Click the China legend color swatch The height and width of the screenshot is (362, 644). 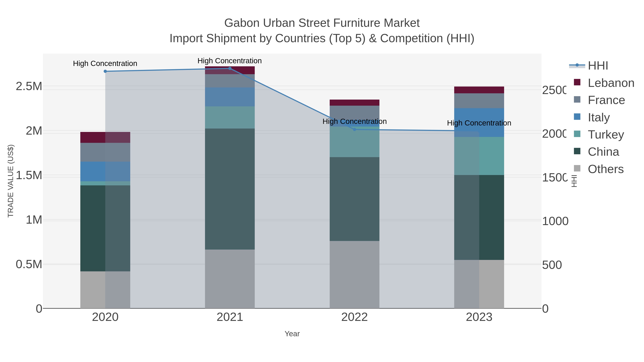coord(577,151)
